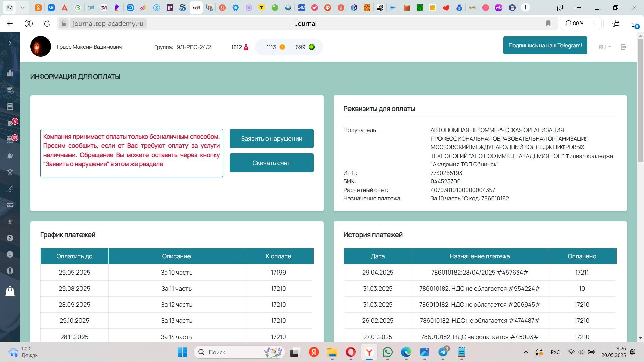This screenshot has height=362, width=644.
Task: Open the trophy awards sidebar icon
Action: tap(10, 172)
